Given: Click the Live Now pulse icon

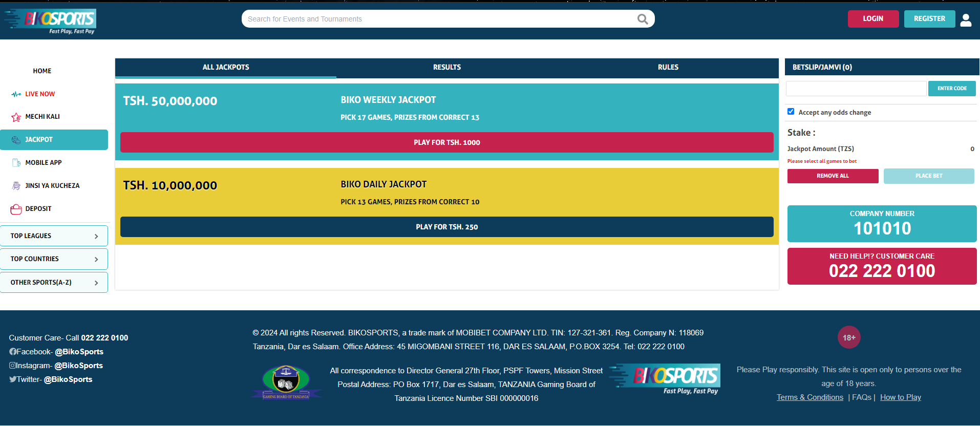Looking at the screenshot, I should point(16,94).
